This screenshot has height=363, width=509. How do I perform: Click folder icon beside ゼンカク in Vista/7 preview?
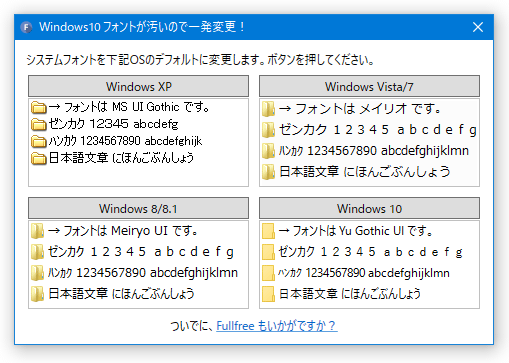[268, 130]
